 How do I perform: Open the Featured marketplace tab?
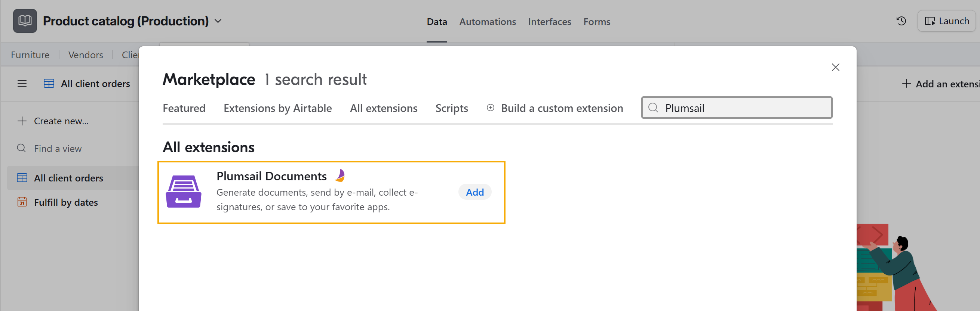184,108
